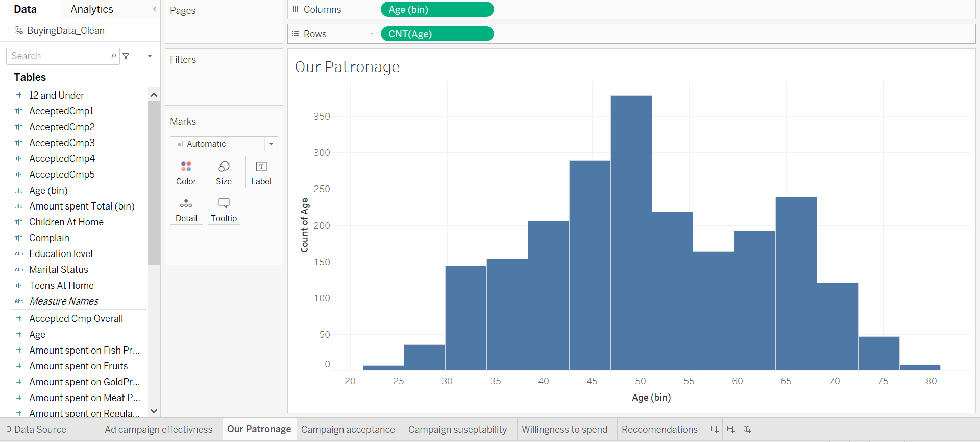Open the Reccomendations sheet tab
This screenshot has height=442, width=980.
click(x=659, y=429)
